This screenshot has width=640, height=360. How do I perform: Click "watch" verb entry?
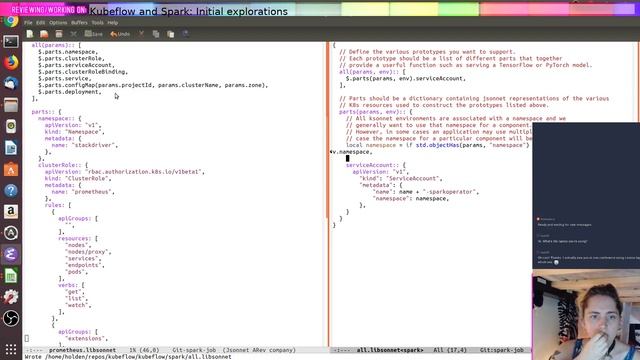(78, 305)
